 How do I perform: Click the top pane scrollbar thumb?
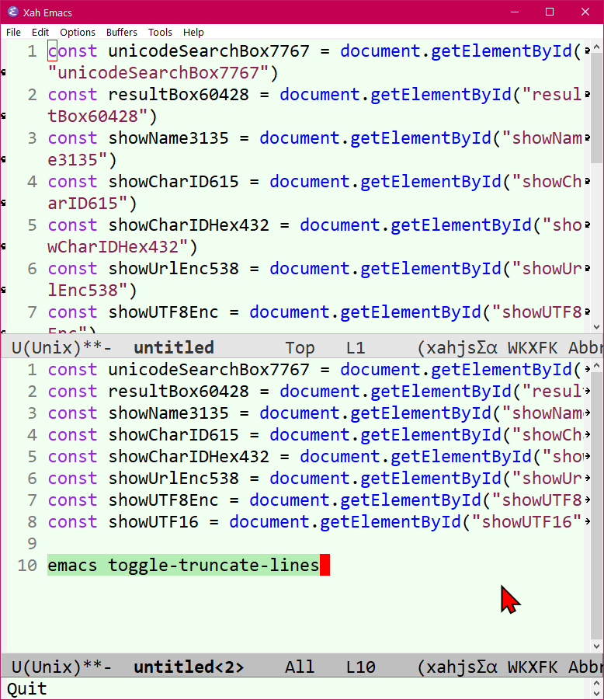(596, 108)
